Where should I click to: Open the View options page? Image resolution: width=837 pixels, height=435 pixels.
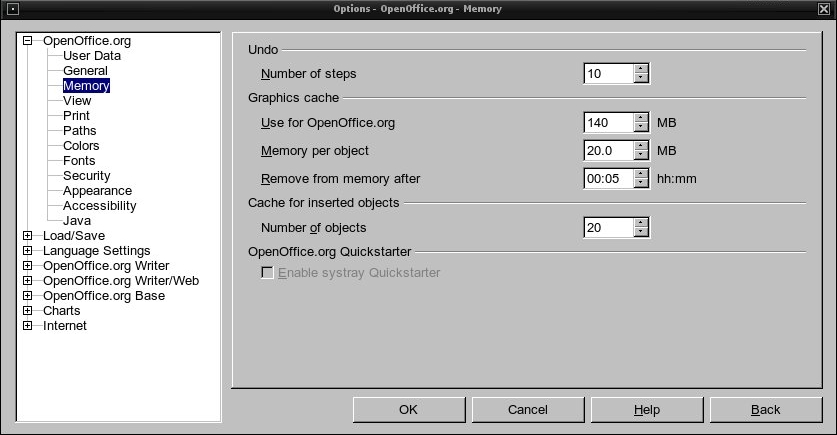coord(77,100)
